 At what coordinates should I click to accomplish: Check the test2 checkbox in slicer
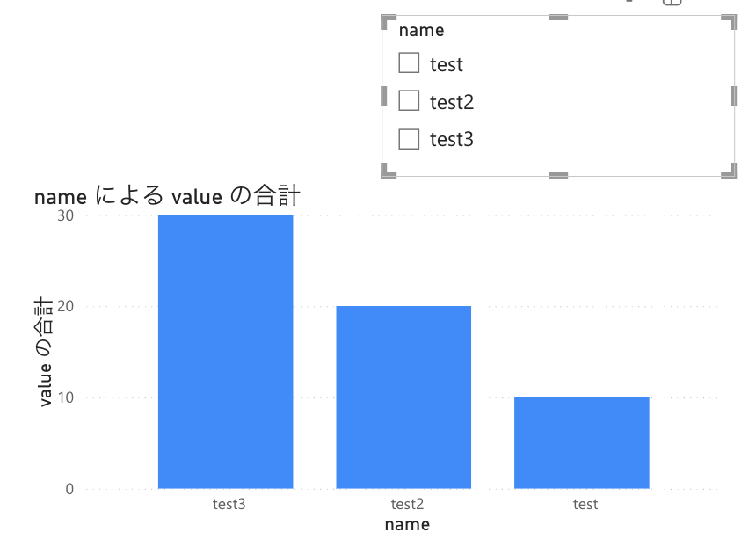(x=409, y=100)
